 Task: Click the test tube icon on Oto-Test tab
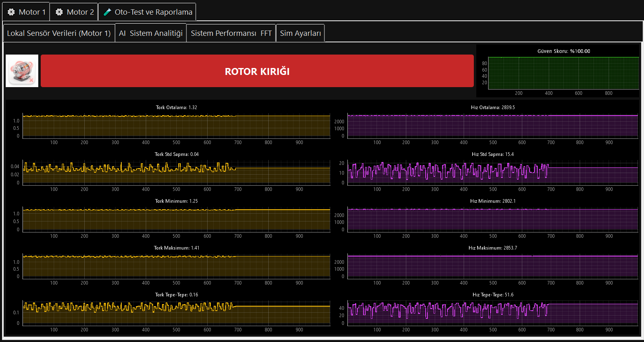[x=107, y=12]
